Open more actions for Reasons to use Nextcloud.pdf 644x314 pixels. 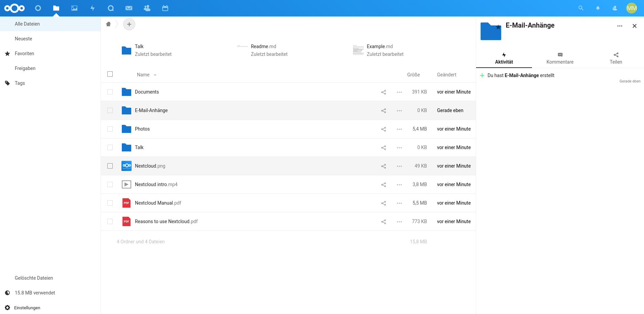[399, 221]
